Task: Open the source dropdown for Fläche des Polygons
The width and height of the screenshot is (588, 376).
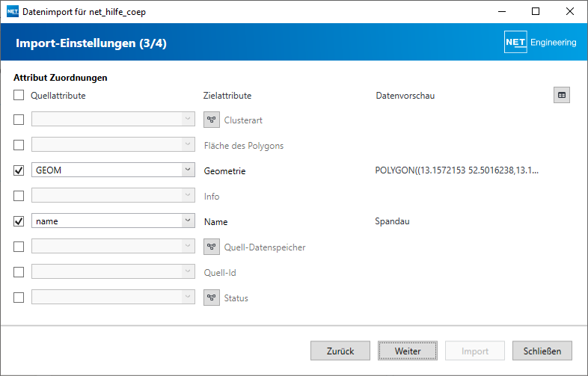Action: [113, 144]
